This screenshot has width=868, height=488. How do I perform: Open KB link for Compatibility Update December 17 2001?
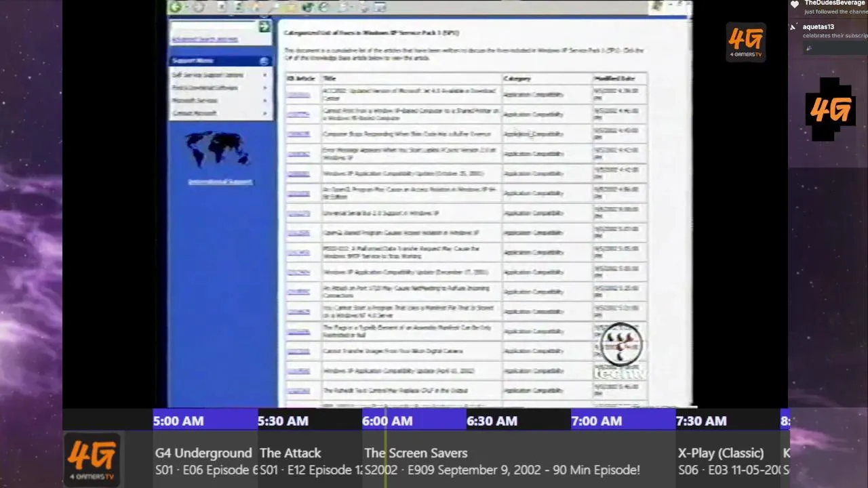point(298,272)
